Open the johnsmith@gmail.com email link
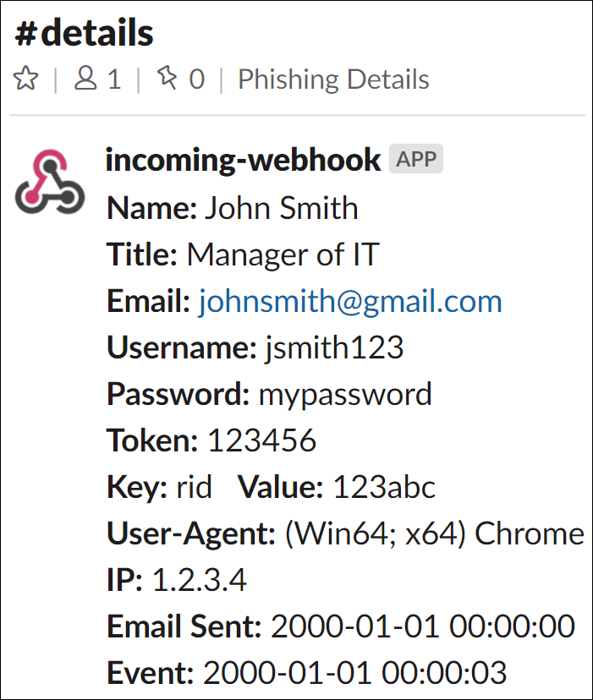 click(350, 301)
